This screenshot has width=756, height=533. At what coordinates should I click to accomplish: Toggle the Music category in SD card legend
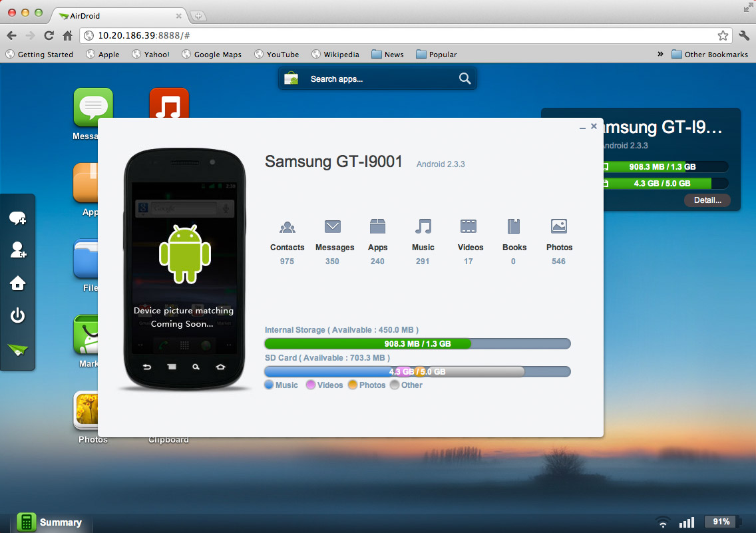280,385
